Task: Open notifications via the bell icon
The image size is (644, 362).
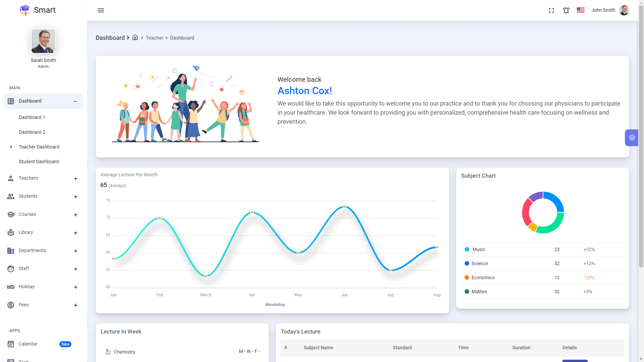Action: coord(566,10)
